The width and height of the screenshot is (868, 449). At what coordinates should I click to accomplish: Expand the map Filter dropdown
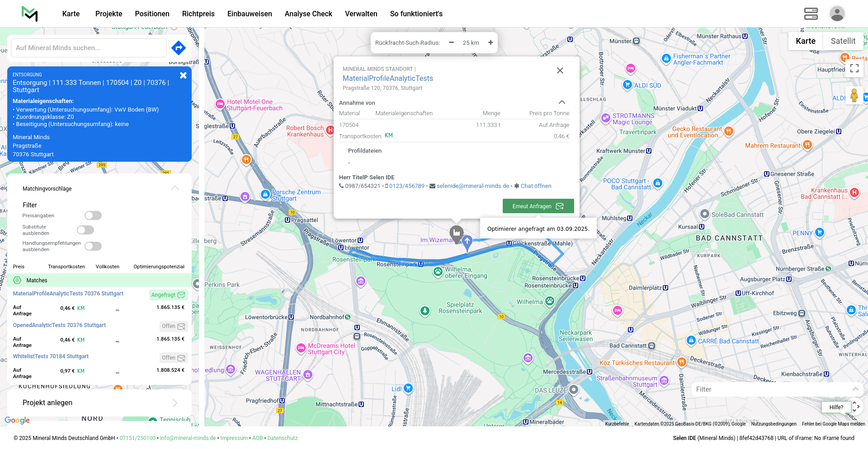point(855,389)
